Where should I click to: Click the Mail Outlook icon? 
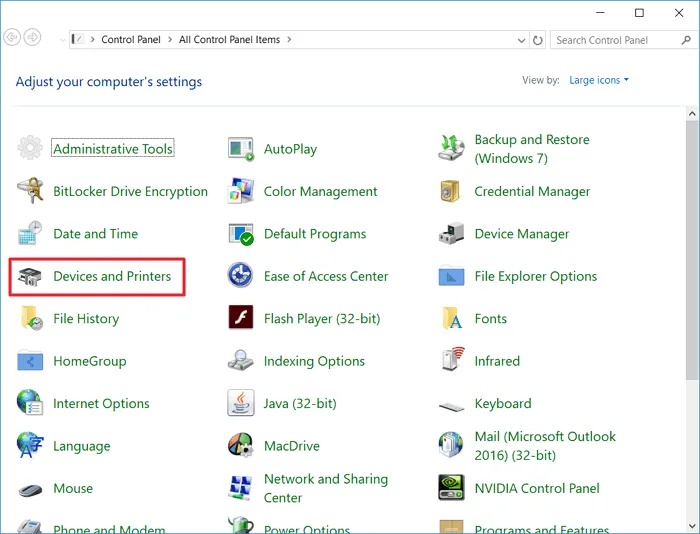pos(451,445)
